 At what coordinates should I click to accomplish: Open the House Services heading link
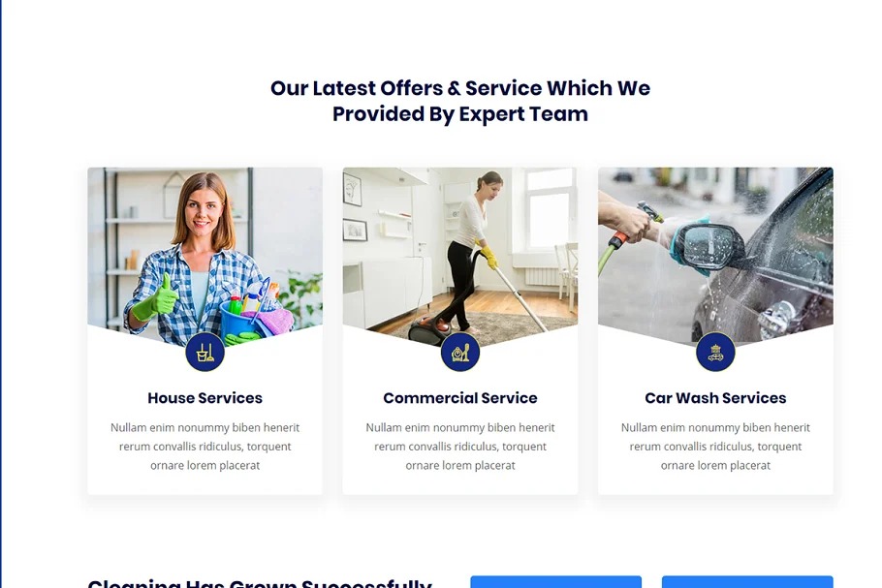(205, 398)
